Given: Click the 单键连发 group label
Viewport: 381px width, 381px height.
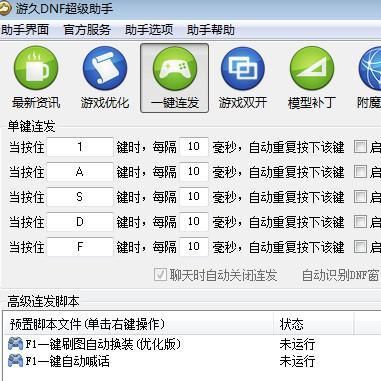Looking at the screenshot, I should coord(31,126).
